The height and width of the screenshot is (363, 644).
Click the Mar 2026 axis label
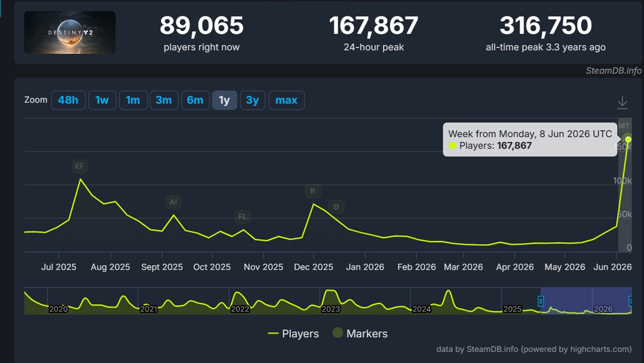(x=463, y=267)
